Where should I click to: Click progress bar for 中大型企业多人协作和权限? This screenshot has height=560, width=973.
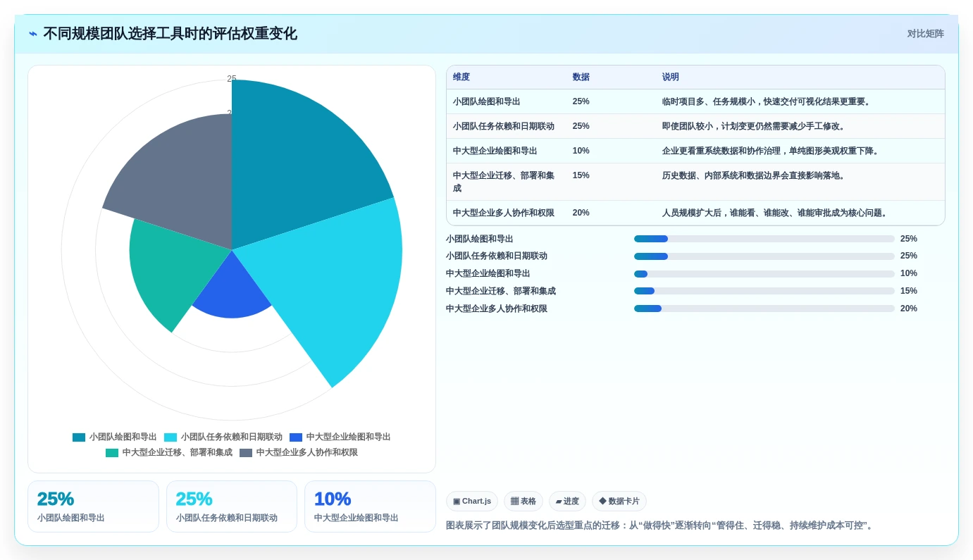click(764, 309)
